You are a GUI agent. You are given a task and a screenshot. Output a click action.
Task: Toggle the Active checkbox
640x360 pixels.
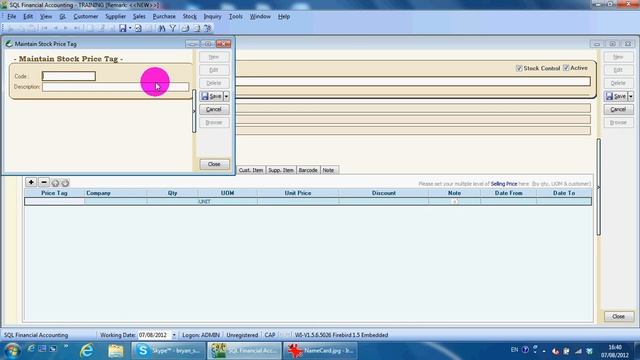(x=566, y=68)
